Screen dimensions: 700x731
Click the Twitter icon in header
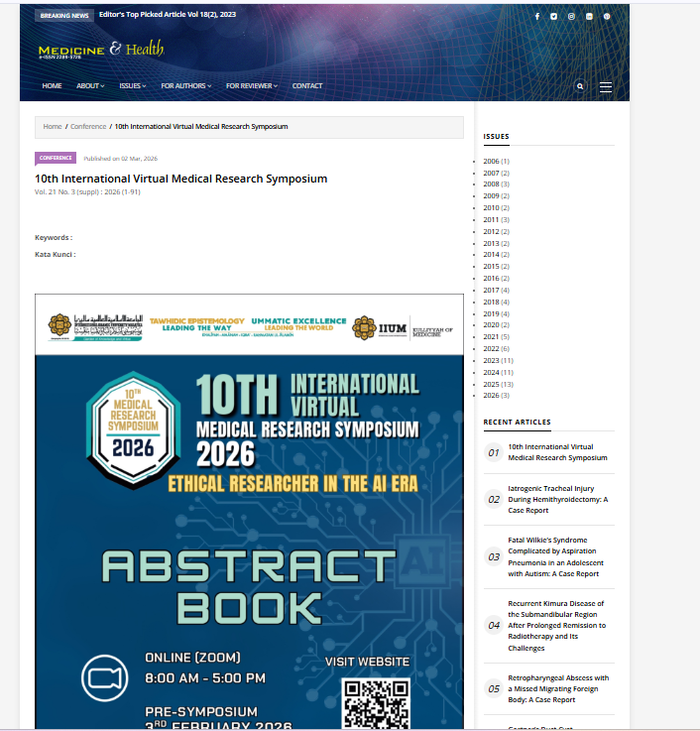554,16
